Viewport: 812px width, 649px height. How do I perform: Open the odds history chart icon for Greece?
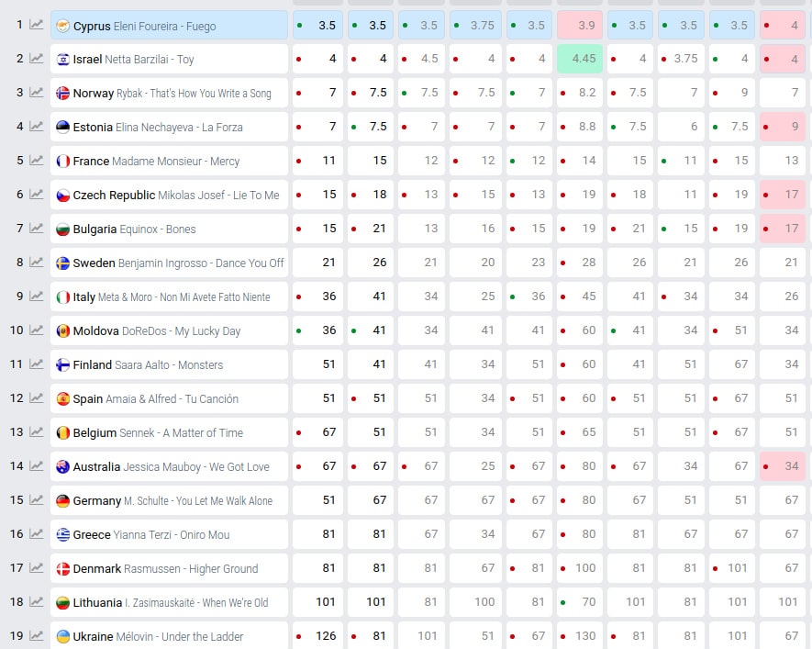coord(37,534)
